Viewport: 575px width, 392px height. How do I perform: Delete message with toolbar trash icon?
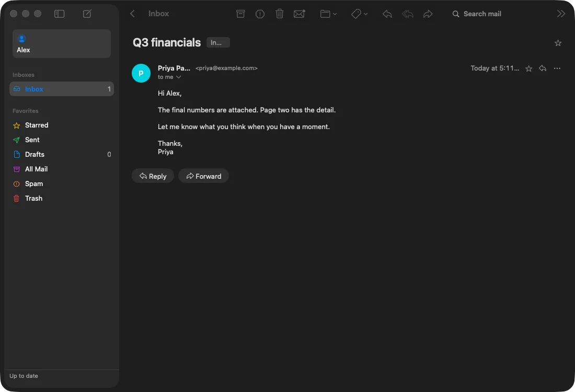(x=280, y=14)
